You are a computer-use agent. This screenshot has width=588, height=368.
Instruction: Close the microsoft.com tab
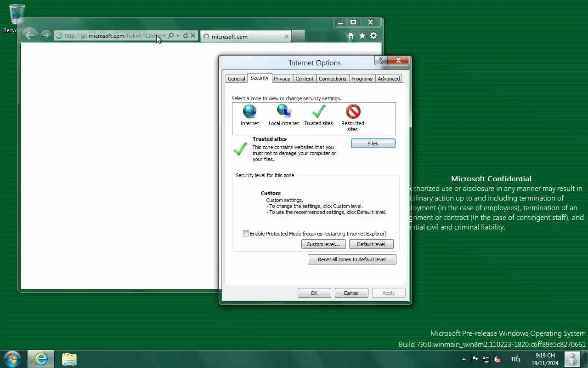(287, 36)
